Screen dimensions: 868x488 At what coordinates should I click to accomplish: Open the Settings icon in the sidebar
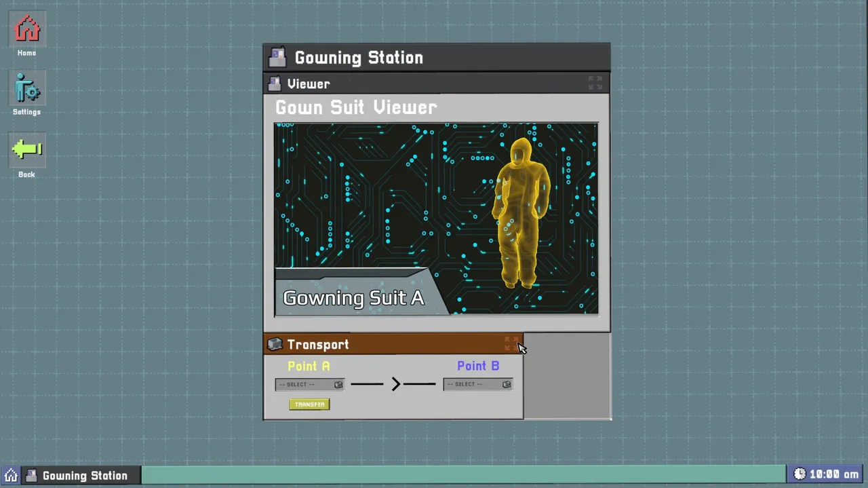click(27, 88)
